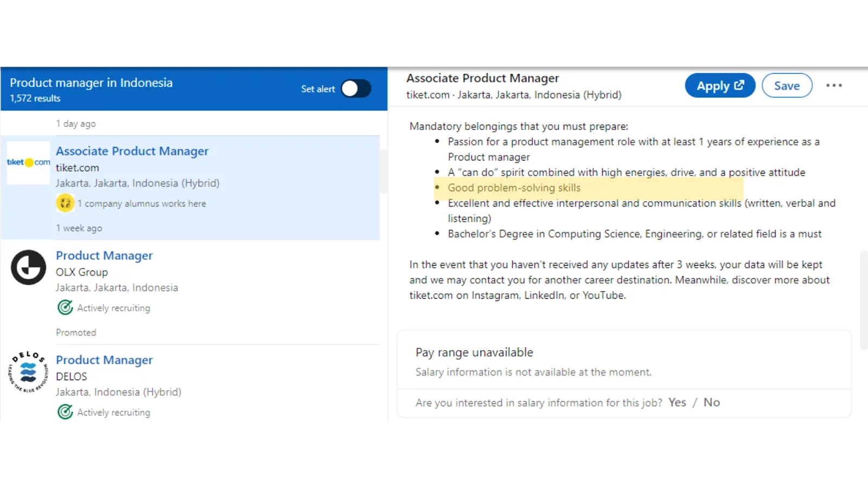The height and width of the screenshot is (488, 868).
Task: Toggle the Set alert switch
Action: click(x=356, y=89)
